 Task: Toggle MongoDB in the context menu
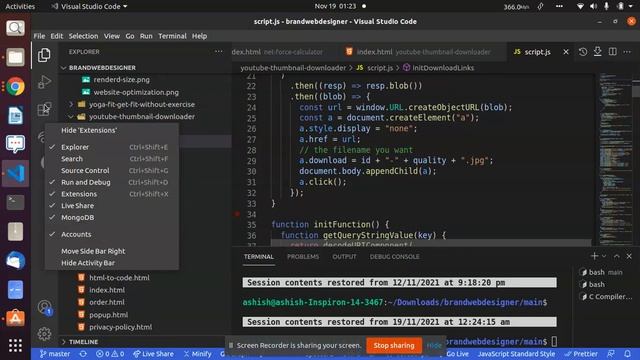coord(111,218)
